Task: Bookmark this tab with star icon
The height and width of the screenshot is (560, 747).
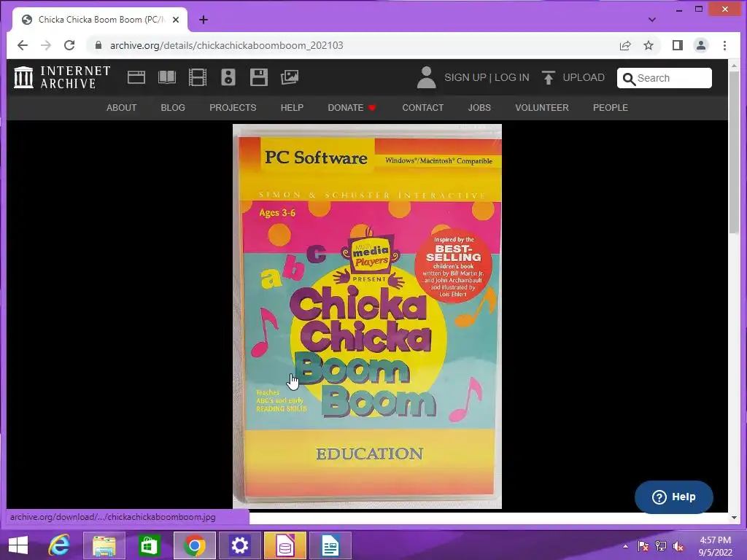Action: [649, 45]
